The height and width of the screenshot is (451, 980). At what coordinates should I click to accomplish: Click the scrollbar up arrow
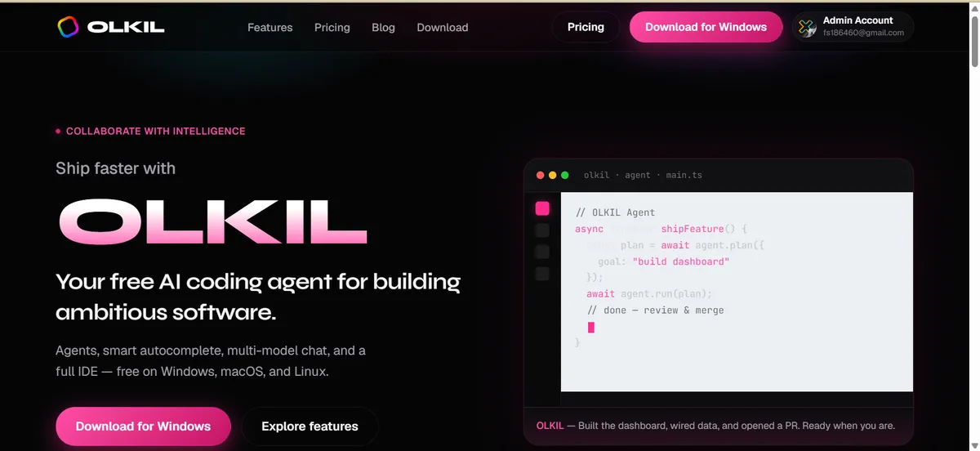[x=974, y=7]
